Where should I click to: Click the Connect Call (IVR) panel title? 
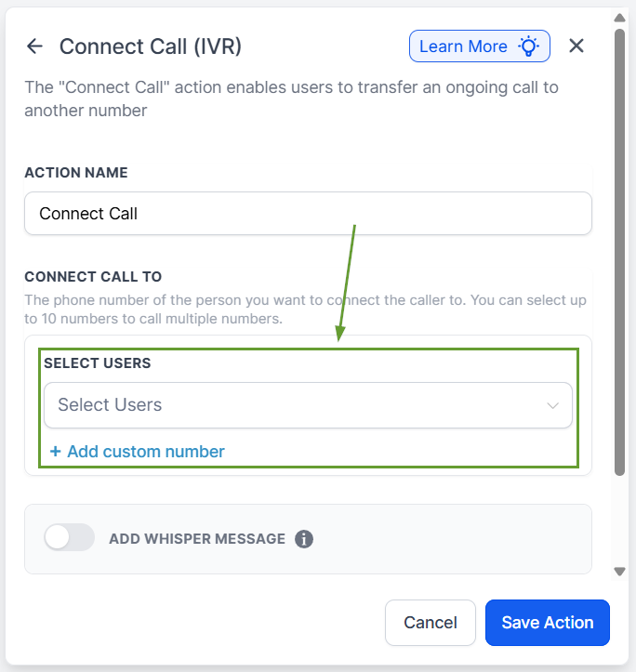[x=151, y=46]
